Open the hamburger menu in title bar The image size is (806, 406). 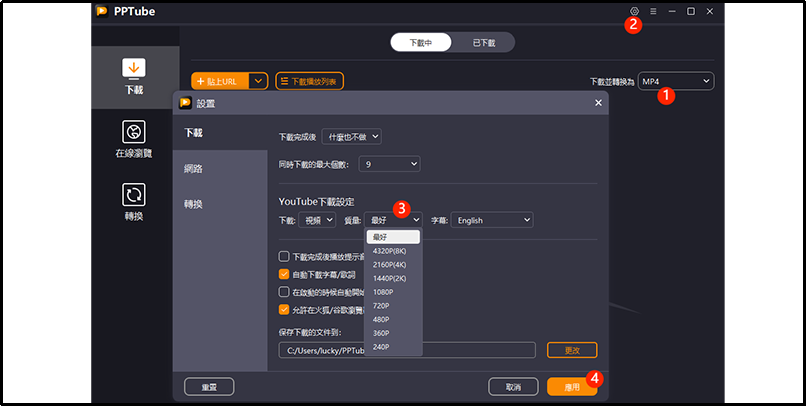[x=653, y=11]
